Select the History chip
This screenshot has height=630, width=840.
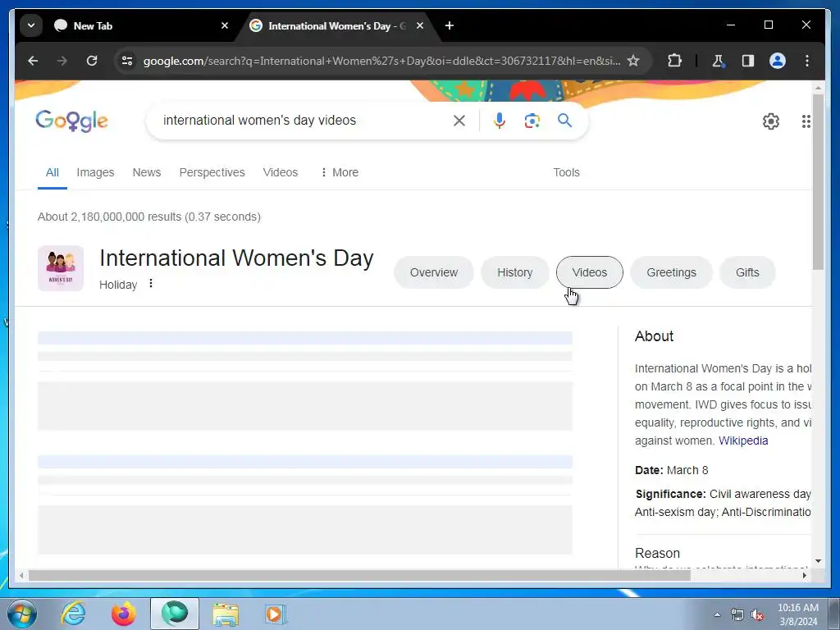click(515, 272)
